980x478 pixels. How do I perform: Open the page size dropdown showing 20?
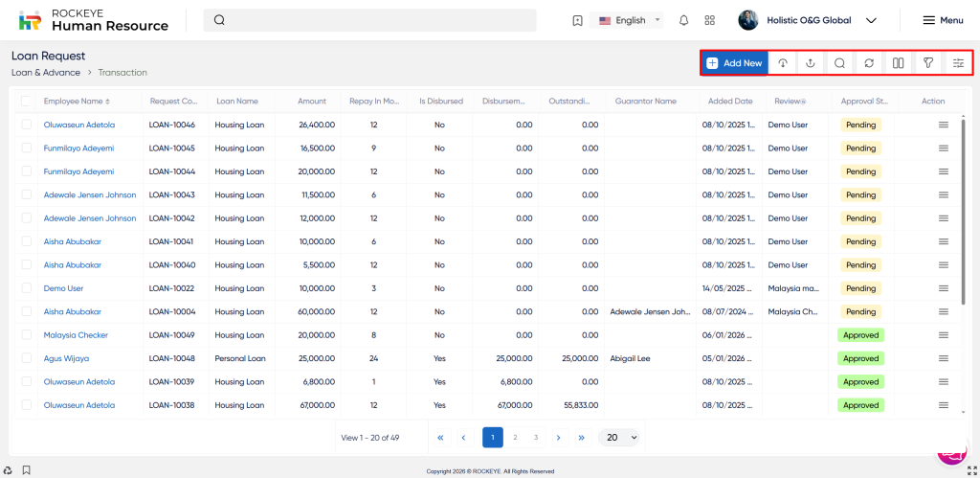click(620, 437)
